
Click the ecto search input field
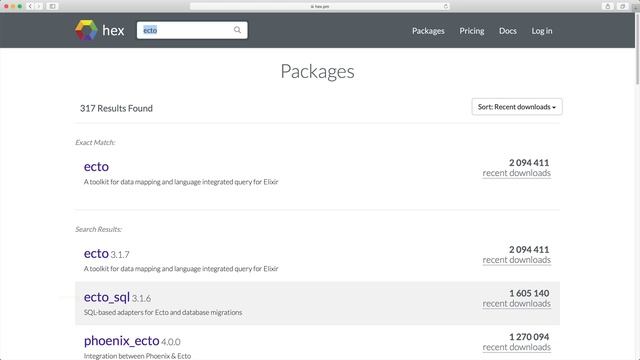click(192, 30)
